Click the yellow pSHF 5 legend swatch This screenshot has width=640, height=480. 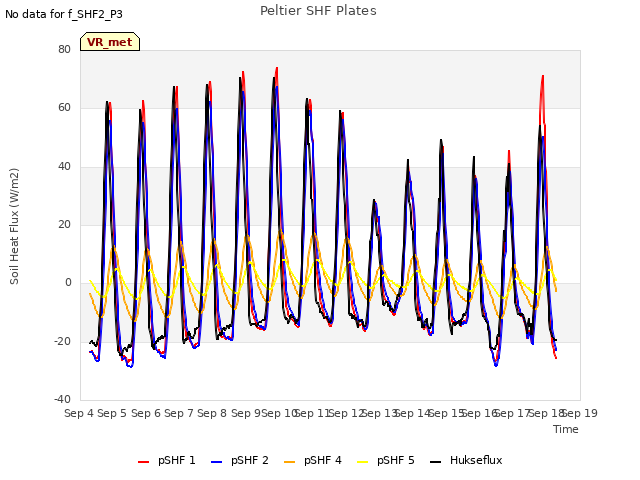362,462
